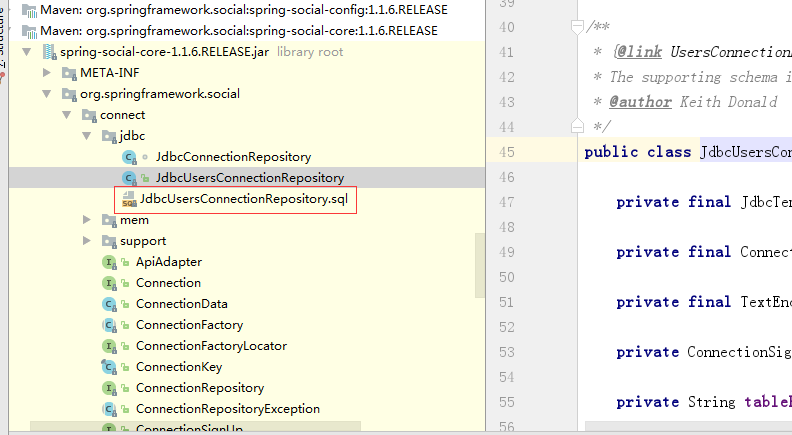
Task: Click the project tree vertical scrollbar
Action: pyautogui.click(x=480, y=266)
